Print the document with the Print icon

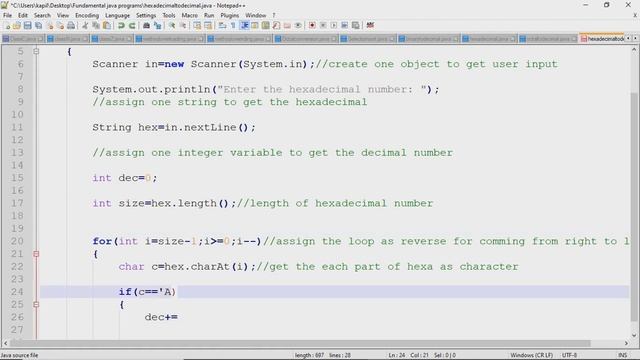pyautogui.click(x=71, y=26)
